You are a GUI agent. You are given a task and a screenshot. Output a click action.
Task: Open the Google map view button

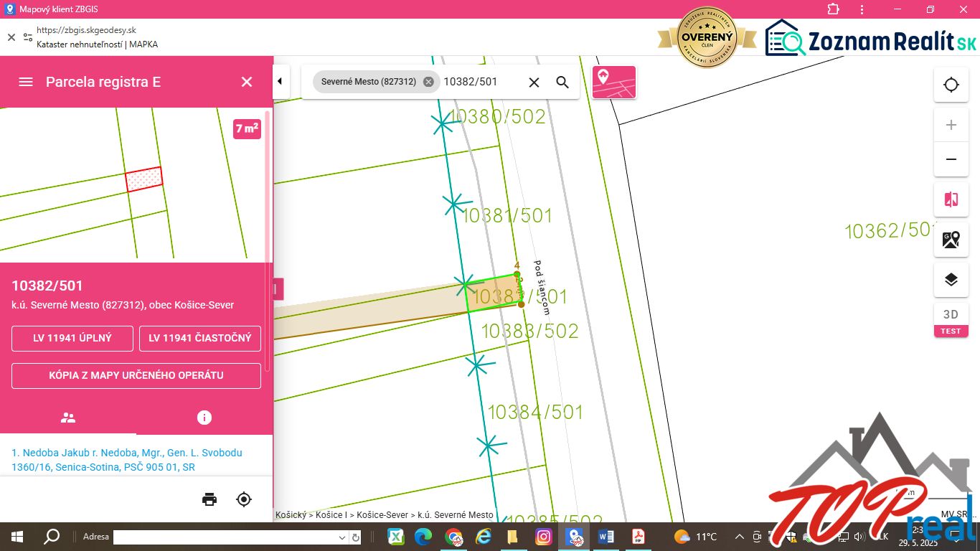951,240
